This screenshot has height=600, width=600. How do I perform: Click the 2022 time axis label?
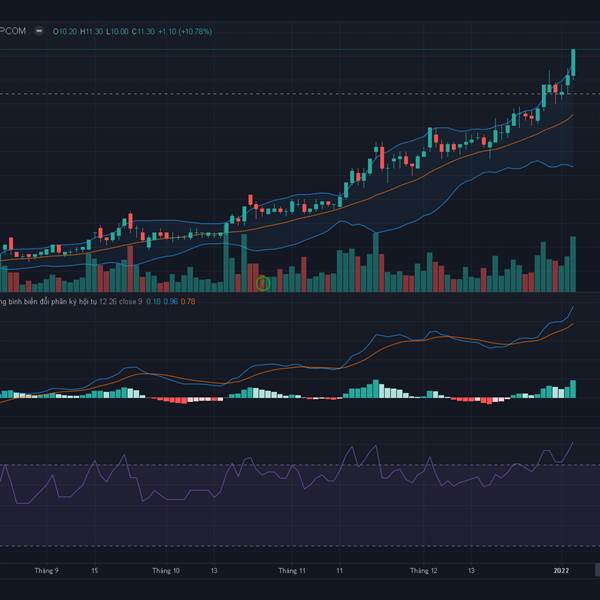[561, 571]
